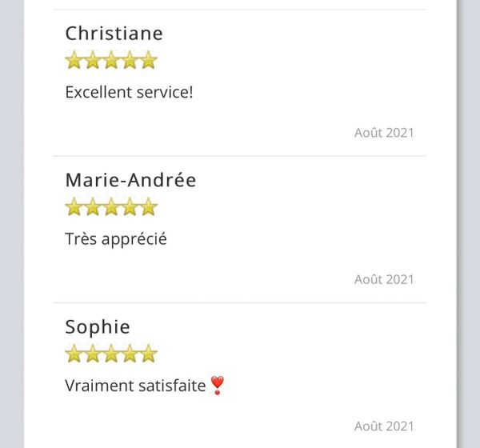Image resolution: width=480 pixels, height=448 pixels.
Task: Select the third star under Marie-Andrée
Action: point(111,207)
